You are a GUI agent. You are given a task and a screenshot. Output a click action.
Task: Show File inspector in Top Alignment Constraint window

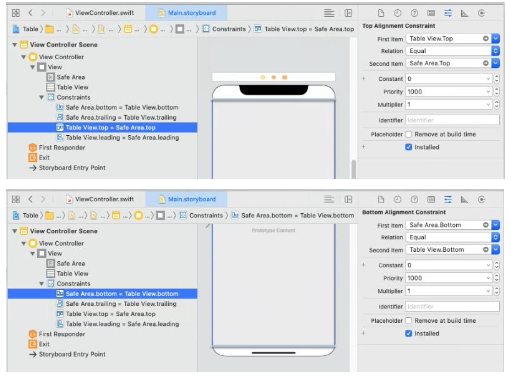pyautogui.click(x=381, y=13)
